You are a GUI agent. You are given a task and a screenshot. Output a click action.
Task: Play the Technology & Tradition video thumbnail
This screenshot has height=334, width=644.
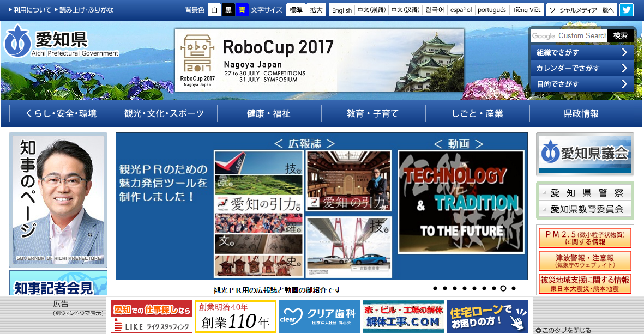(x=461, y=202)
